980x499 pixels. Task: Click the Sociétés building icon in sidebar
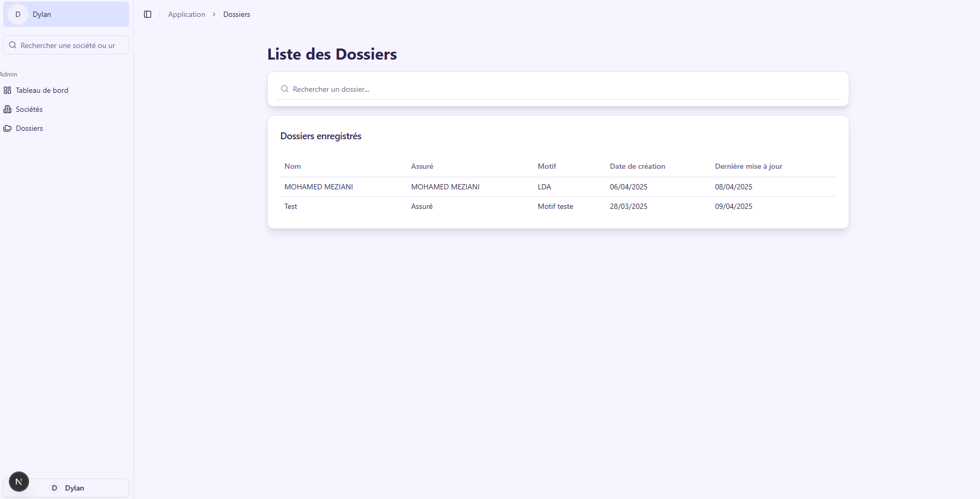click(x=7, y=109)
